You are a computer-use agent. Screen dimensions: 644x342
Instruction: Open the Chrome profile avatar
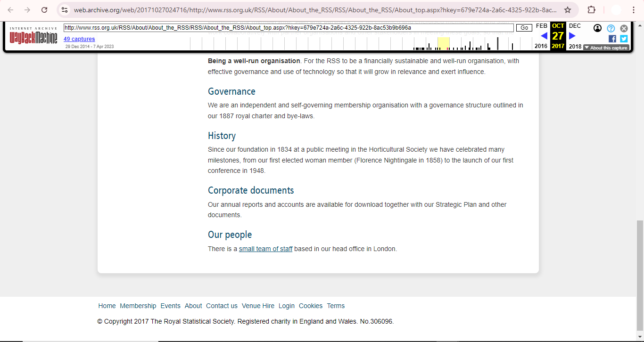pos(616,10)
